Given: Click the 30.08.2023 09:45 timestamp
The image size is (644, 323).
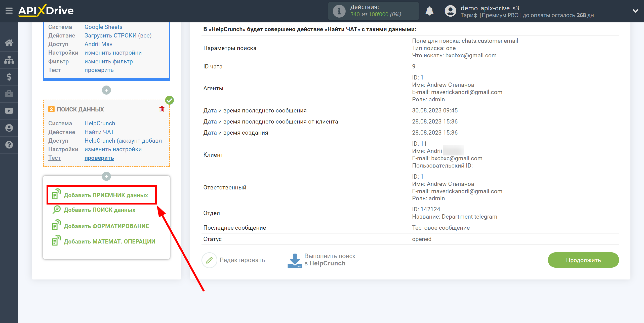Looking at the screenshot, I should coord(435,110).
